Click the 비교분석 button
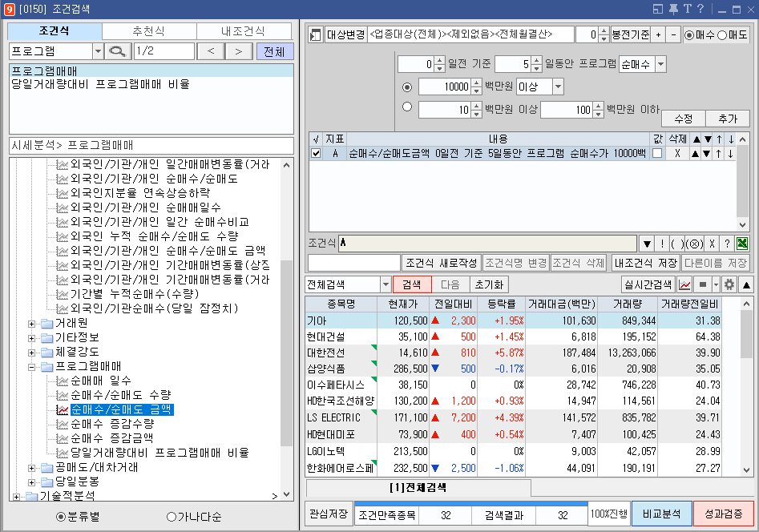Image resolution: width=759 pixels, height=532 pixels. pyautogui.click(x=661, y=514)
